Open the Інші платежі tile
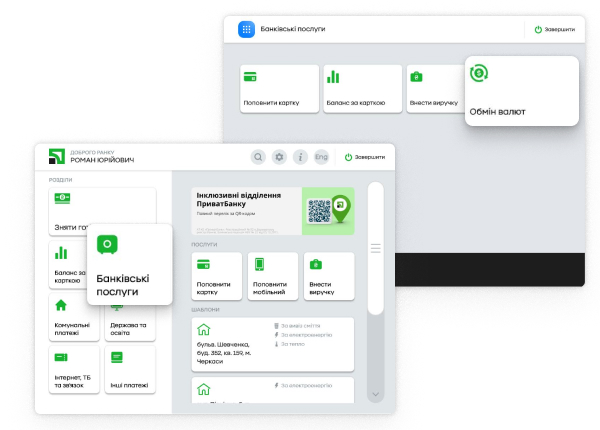Screen dimensions: 600x430 coord(130,369)
